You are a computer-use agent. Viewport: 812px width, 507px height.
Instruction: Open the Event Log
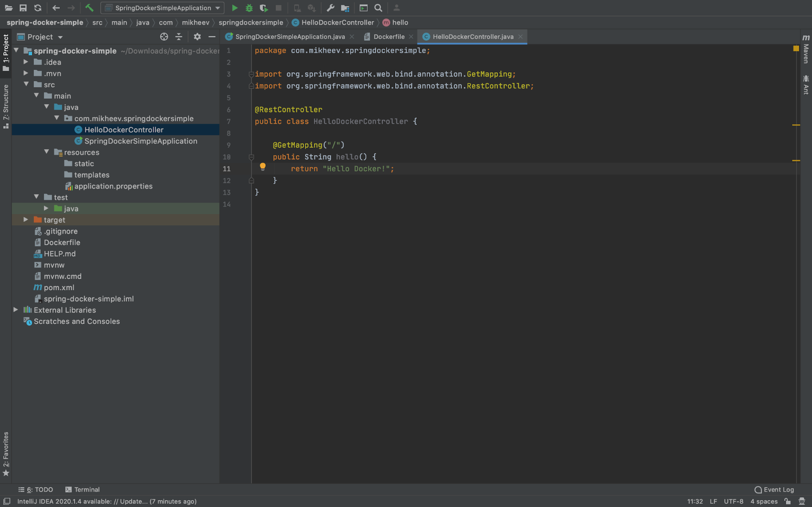[774, 490]
